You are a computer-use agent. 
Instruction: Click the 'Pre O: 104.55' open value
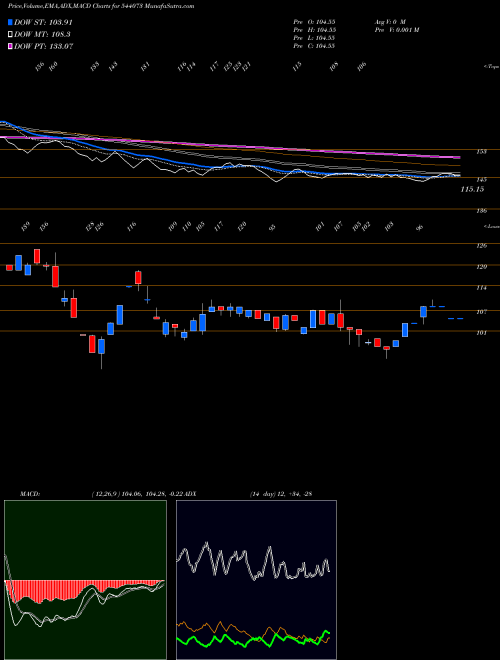tap(314, 21)
